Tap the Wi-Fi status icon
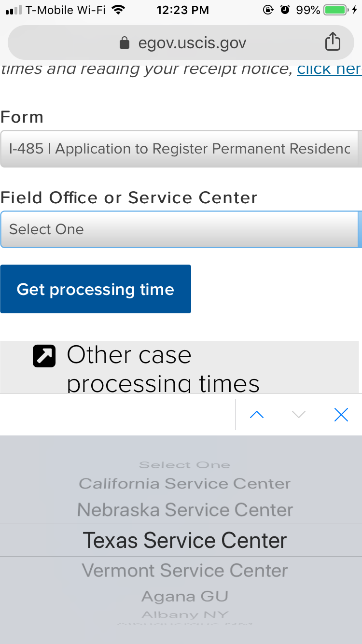The image size is (362, 644). pyautogui.click(x=117, y=10)
